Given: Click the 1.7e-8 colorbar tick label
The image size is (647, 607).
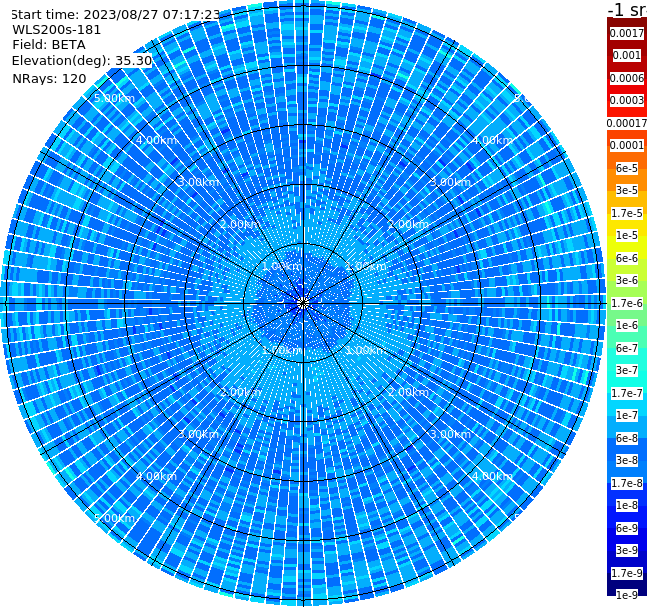Looking at the screenshot, I should point(627,483).
